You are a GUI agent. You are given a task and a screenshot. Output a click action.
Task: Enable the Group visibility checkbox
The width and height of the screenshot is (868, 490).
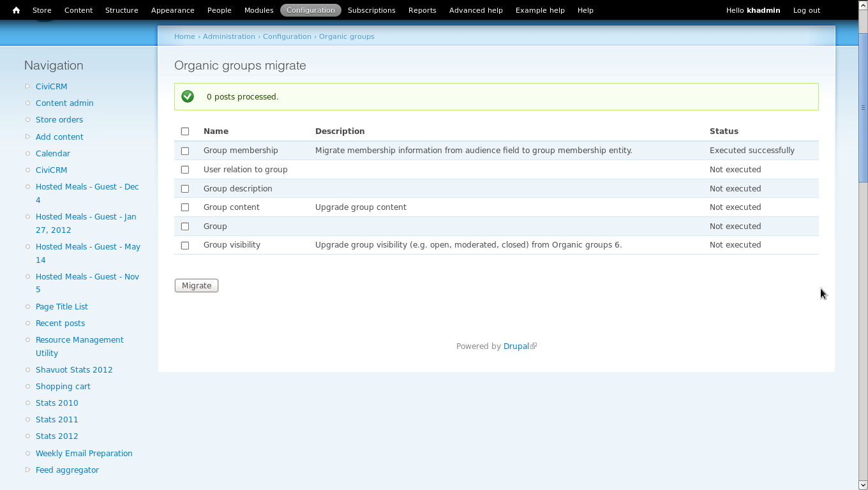(185, 246)
